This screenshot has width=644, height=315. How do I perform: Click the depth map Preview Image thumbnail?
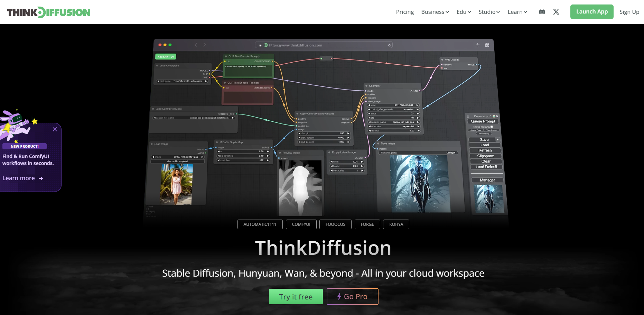pyautogui.click(x=300, y=188)
